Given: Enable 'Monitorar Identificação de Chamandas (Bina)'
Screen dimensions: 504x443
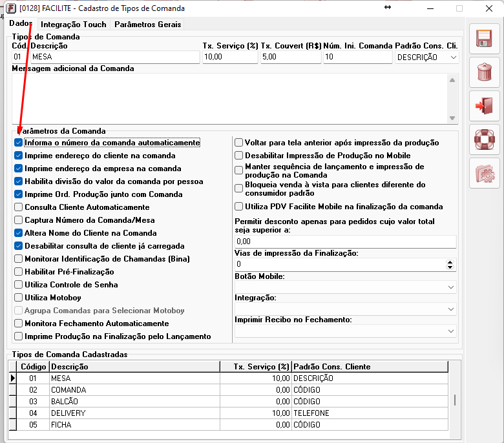Looking at the screenshot, I should (x=18, y=259).
